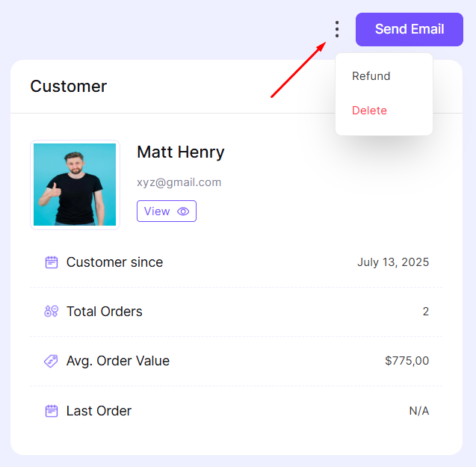Select Refund from the dropdown menu
Image resolution: width=476 pixels, height=467 pixels.
click(x=371, y=76)
